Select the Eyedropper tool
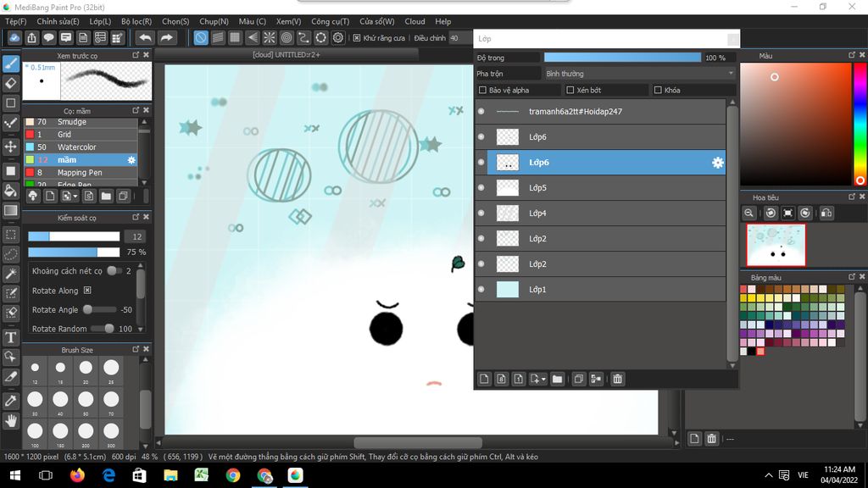The height and width of the screenshot is (488, 868). (x=10, y=401)
